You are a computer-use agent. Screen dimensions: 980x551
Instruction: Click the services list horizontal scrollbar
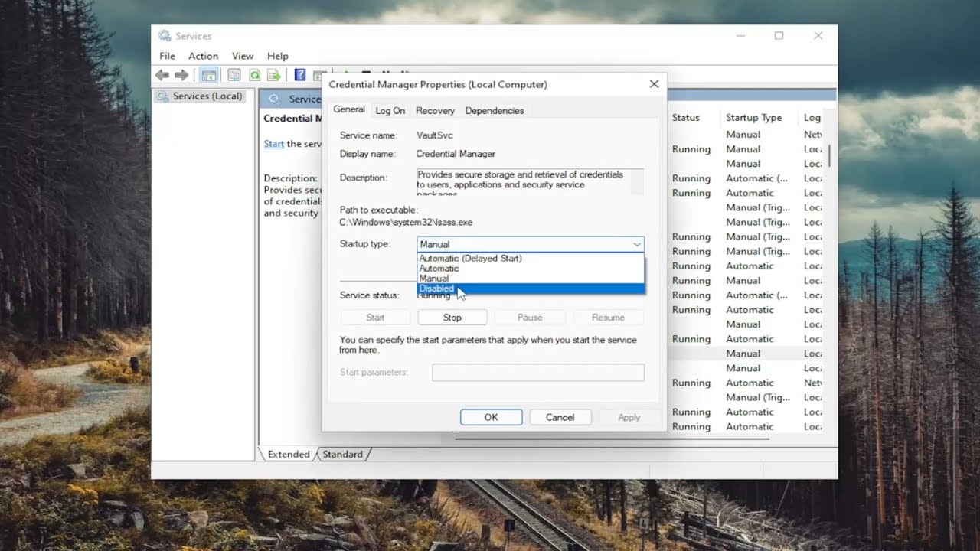coord(611,439)
